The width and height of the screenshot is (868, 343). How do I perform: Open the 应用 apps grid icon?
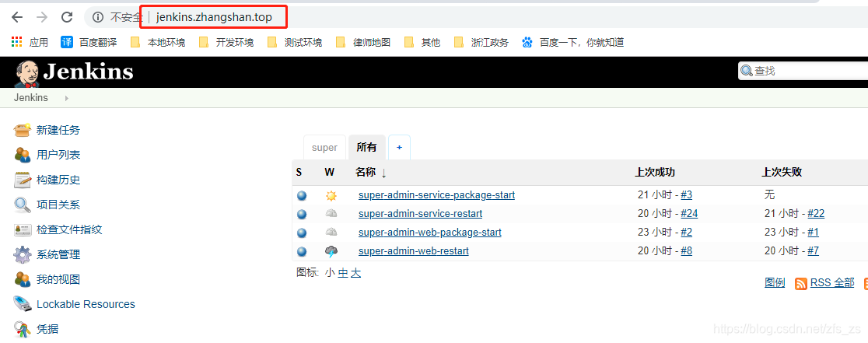coord(17,42)
